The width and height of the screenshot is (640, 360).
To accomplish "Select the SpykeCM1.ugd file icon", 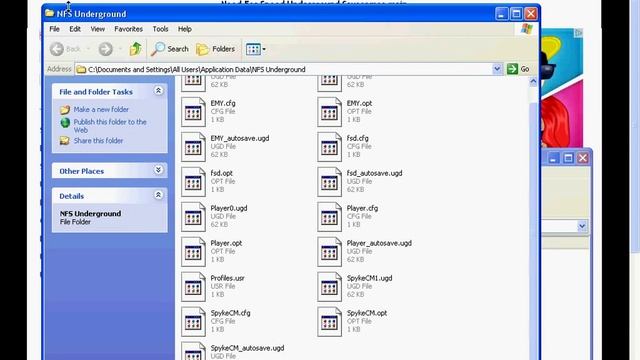I will [x=329, y=287].
